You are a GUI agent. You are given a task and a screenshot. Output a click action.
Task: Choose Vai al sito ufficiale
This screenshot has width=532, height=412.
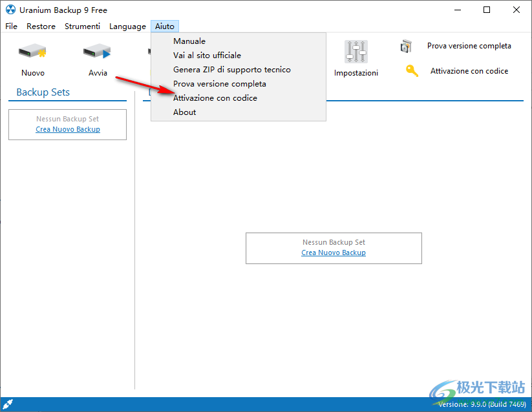point(207,56)
